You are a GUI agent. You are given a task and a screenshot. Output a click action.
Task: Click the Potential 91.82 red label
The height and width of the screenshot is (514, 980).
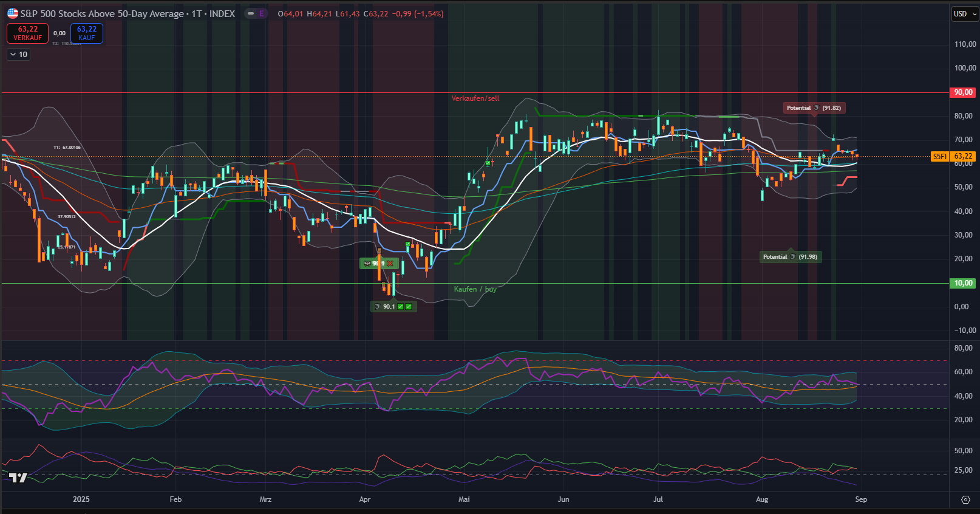click(x=813, y=108)
